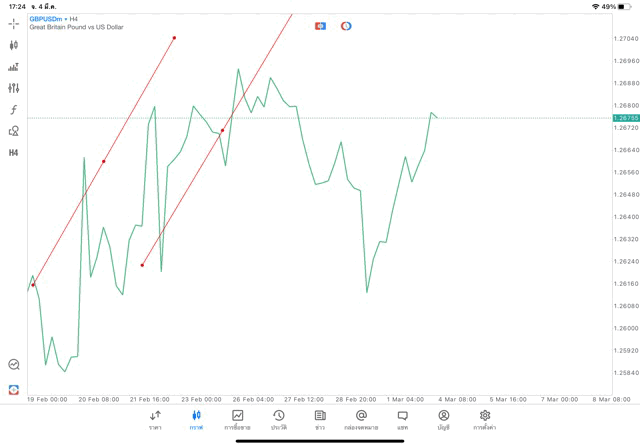Select the current price label 1.26755
Image resolution: width=640 pixels, height=447 pixels.
pos(625,118)
